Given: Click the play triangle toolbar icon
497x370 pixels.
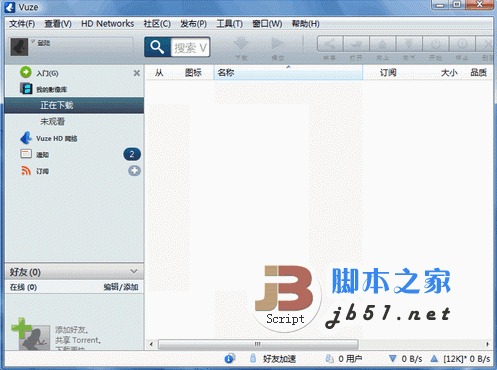Looking at the screenshot, I should (x=277, y=43).
